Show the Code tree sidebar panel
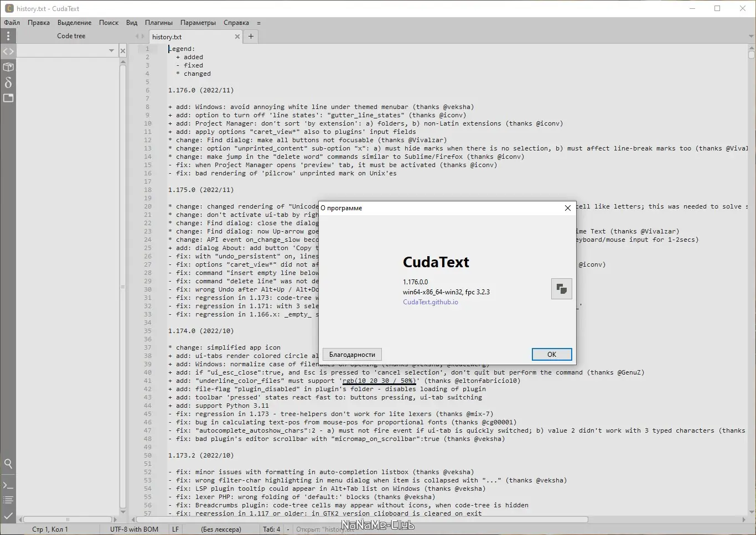The width and height of the screenshot is (756, 535). 8,51
